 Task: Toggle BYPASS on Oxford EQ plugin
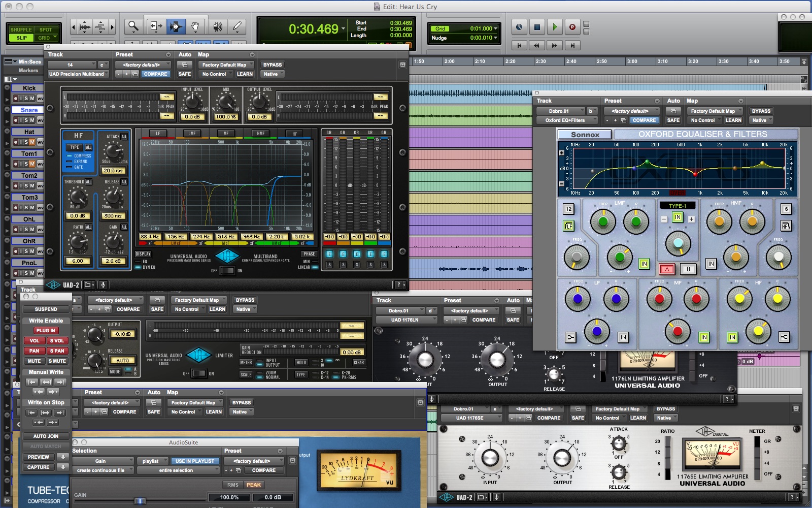click(x=761, y=111)
